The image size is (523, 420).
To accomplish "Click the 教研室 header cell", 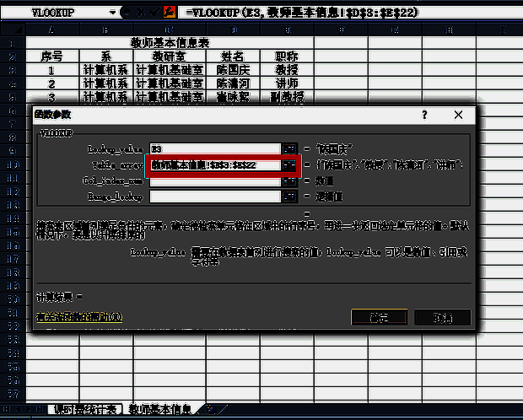I will coord(170,57).
